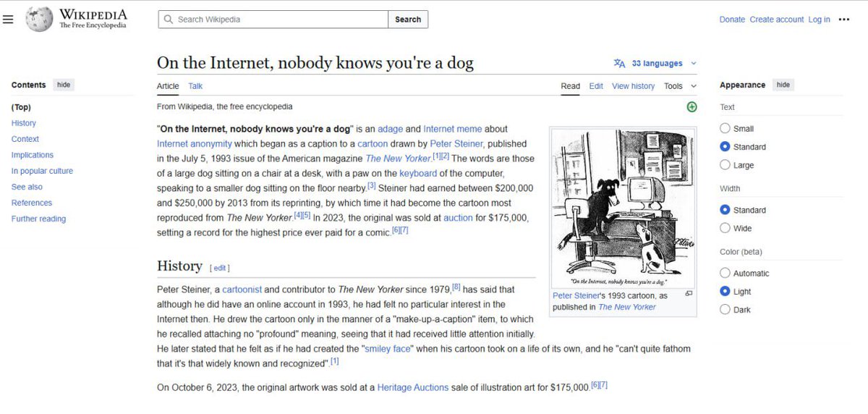The width and height of the screenshot is (868, 414).
Task: Select Large text size
Action: [x=725, y=165]
